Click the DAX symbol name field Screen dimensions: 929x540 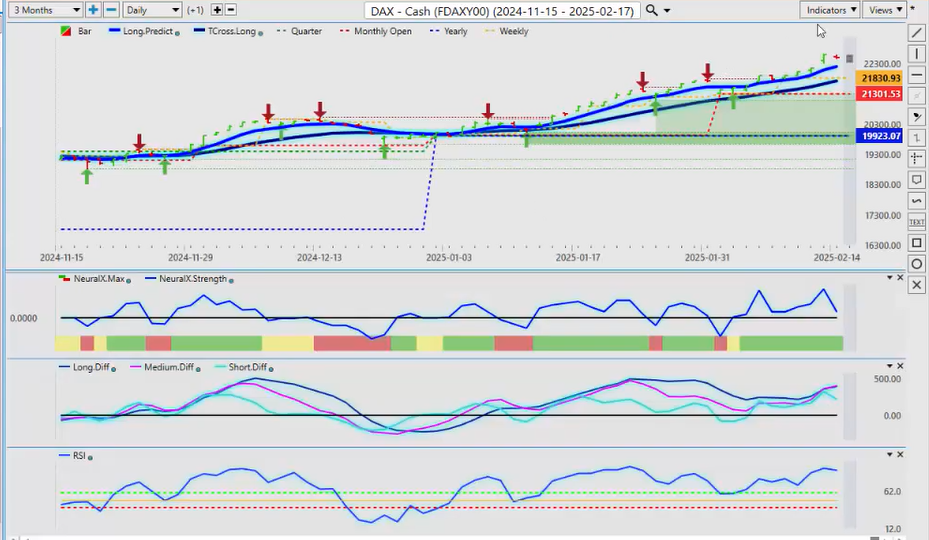coord(502,10)
